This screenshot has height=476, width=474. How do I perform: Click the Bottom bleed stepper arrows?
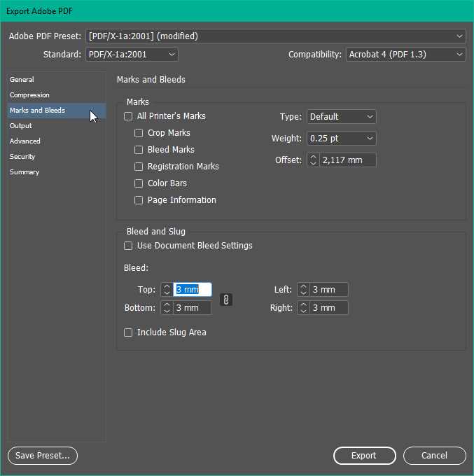tap(166, 308)
